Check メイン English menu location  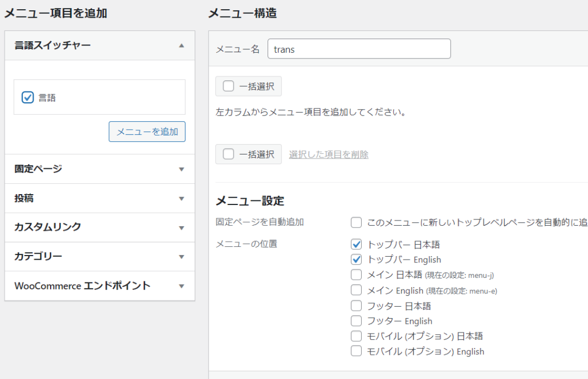point(356,290)
